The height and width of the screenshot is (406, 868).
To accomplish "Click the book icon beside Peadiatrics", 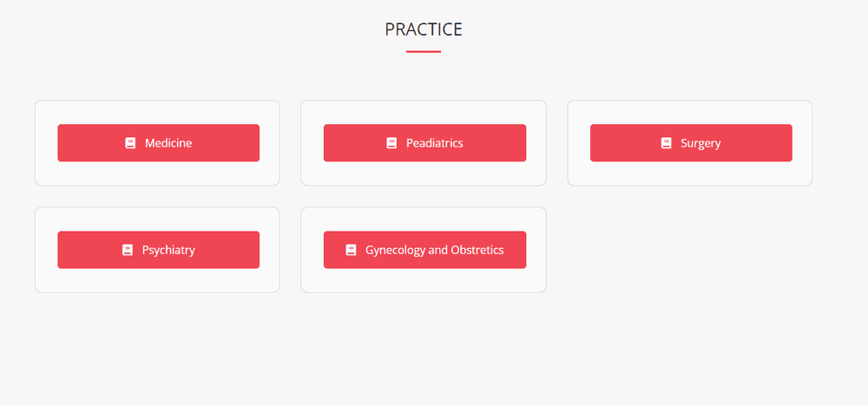I will click(391, 143).
